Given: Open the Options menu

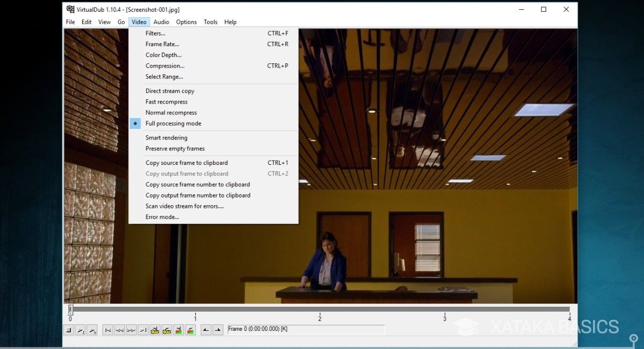Looking at the screenshot, I should tap(186, 22).
